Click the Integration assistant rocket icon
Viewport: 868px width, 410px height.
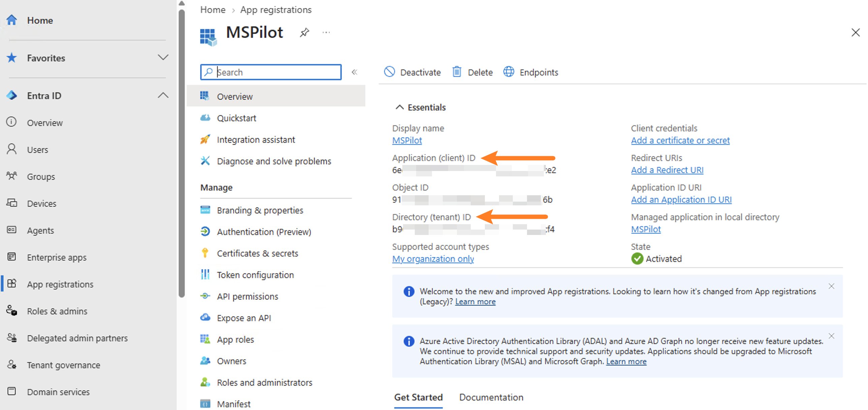tap(205, 139)
